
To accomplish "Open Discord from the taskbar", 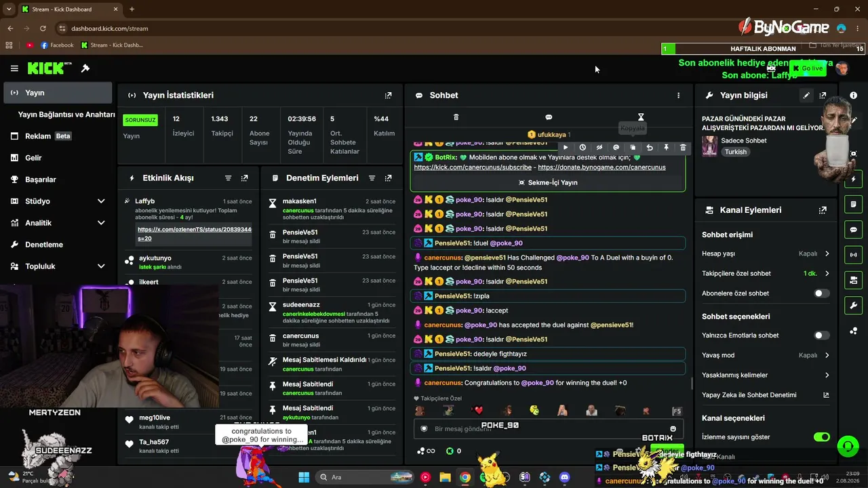I will point(565,477).
